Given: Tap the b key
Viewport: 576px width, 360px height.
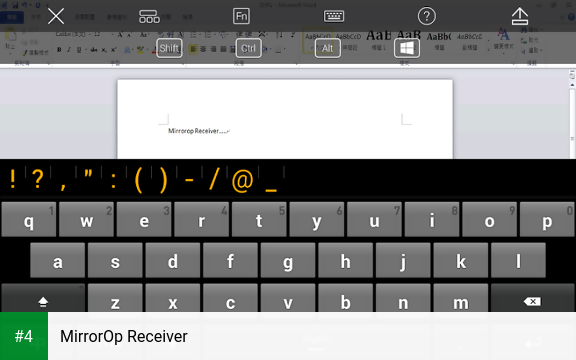Looking at the screenshot, I should [345, 298].
